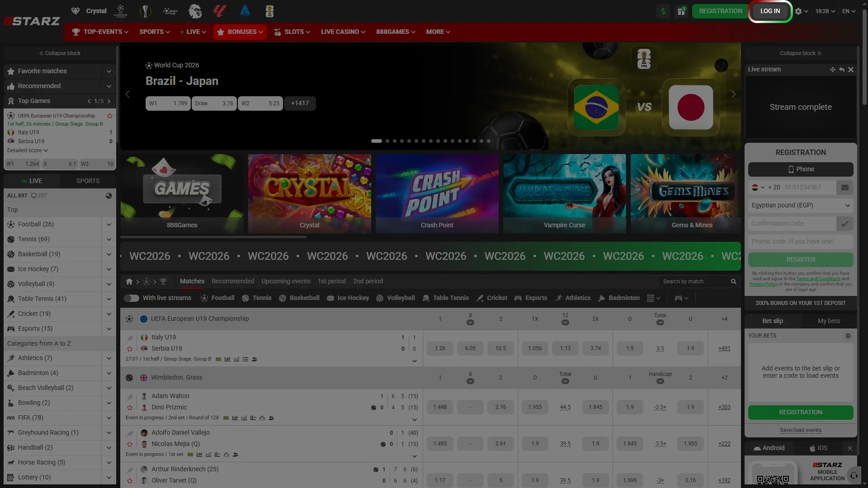
Task: Jump to last banner slide dot
Action: point(489,141)
